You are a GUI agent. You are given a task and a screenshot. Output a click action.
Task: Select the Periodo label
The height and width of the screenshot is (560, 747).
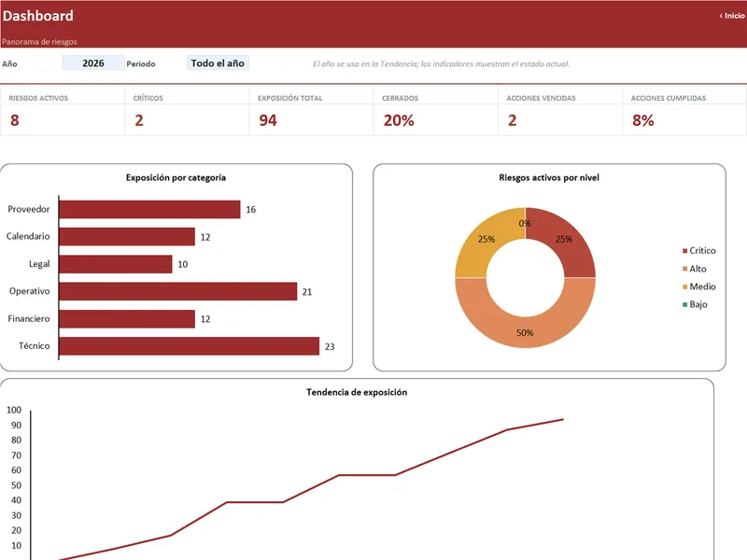tap(141, 63)
